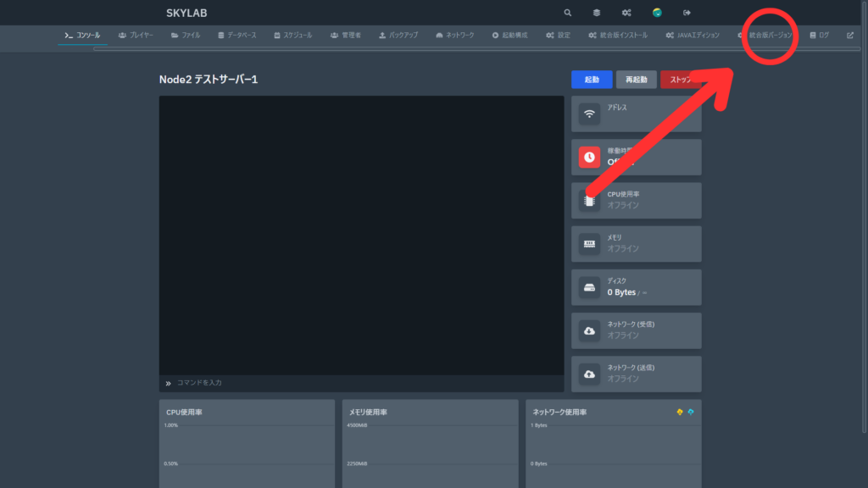
Task: Click the 0 Bytes disk value
Action: 621,292
